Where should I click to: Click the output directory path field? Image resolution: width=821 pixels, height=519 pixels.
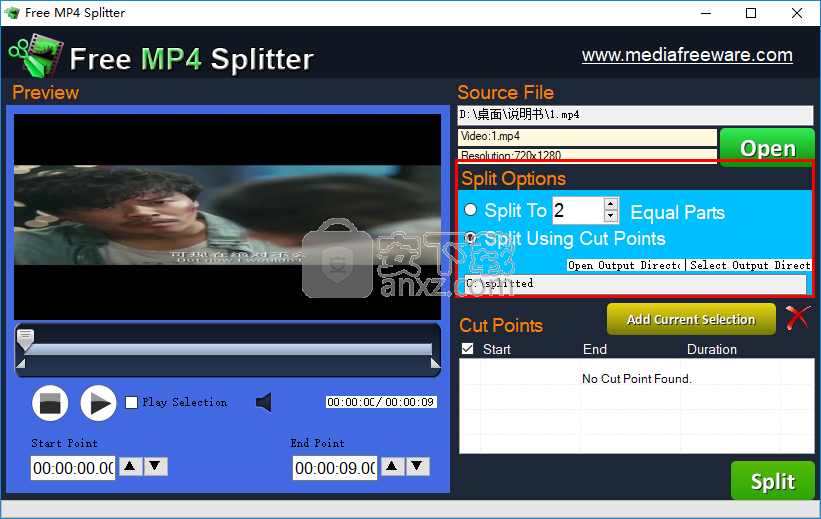click(x=635, y=284)
